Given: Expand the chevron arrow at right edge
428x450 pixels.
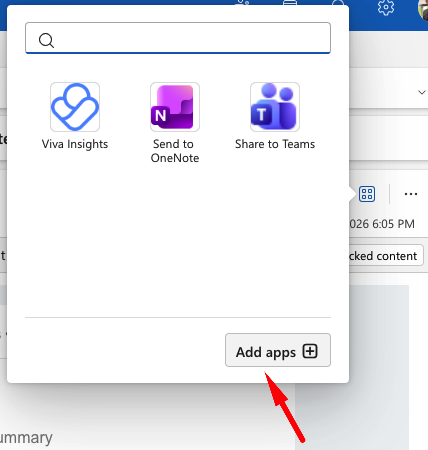Looking at the screenshot, I should pos(422,92).
